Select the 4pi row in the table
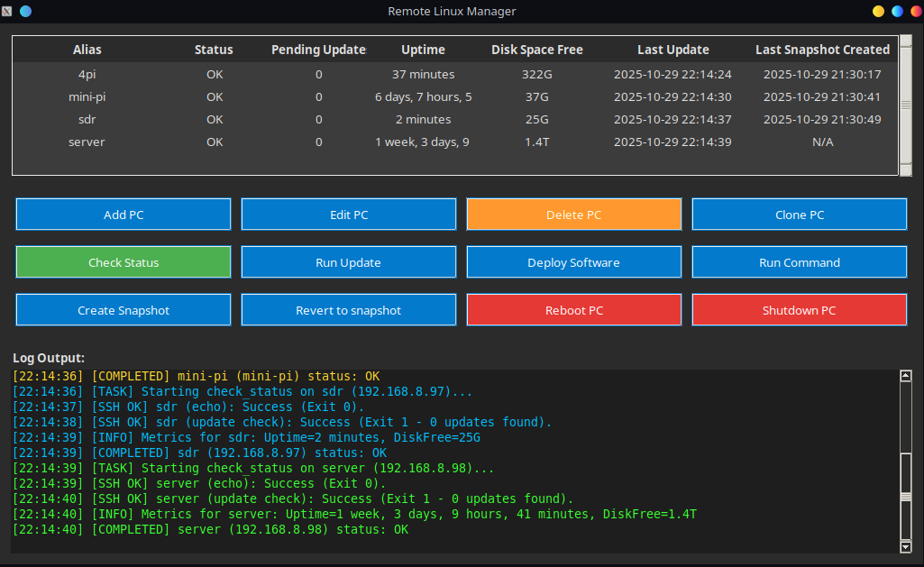The image size is (924, 567). 87,74
